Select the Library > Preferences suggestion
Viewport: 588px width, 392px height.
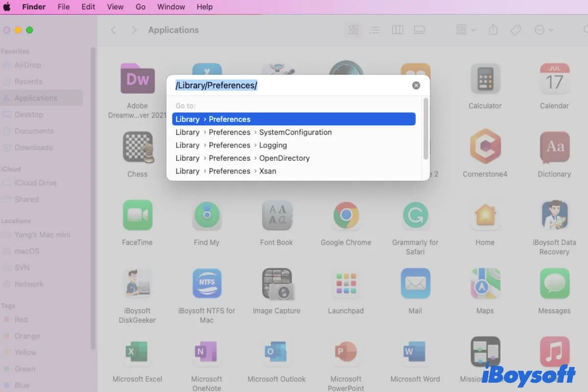coord(294,119)
